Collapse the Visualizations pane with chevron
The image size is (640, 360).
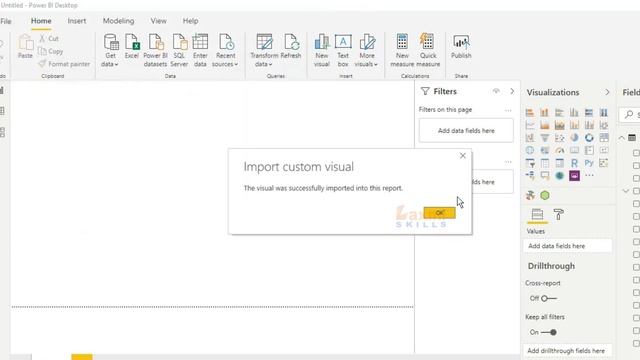[607, 92]
